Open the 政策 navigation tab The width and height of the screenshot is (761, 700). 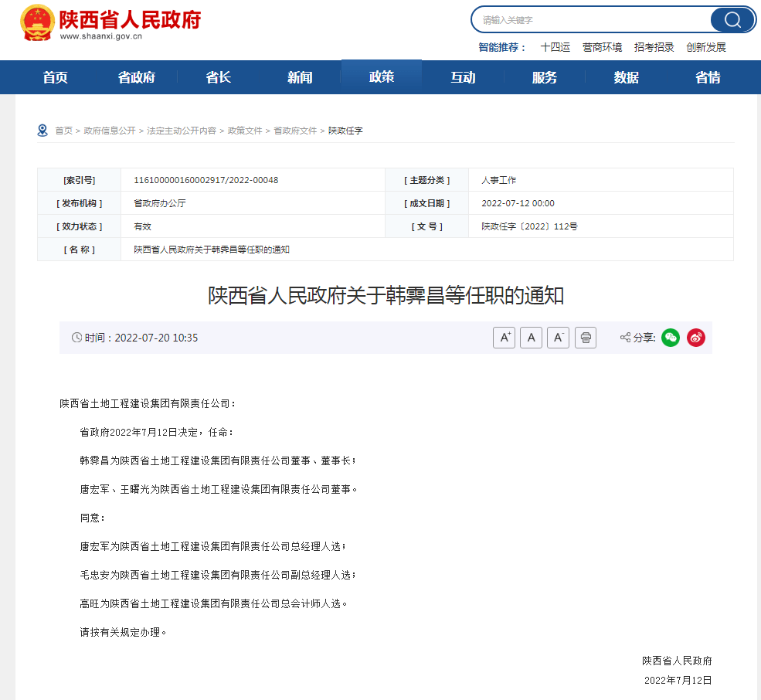pyautogui.click(x=382, y=76)
